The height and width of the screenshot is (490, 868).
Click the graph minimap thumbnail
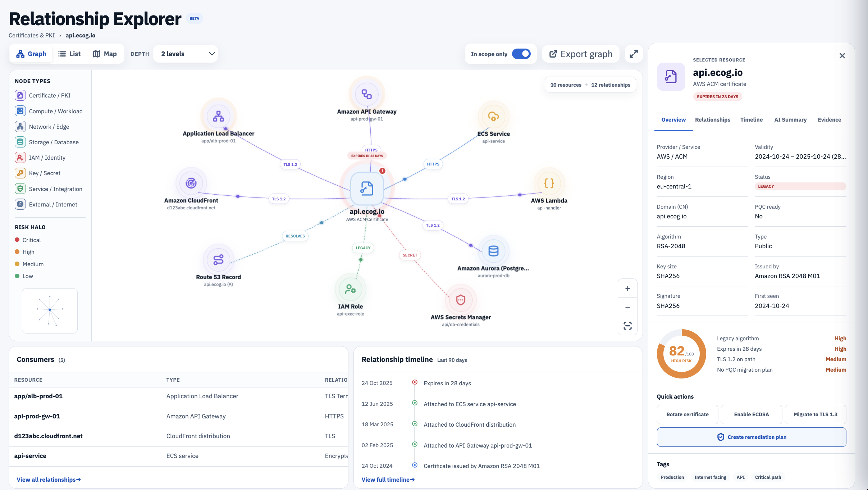click(x=50, y=310)
